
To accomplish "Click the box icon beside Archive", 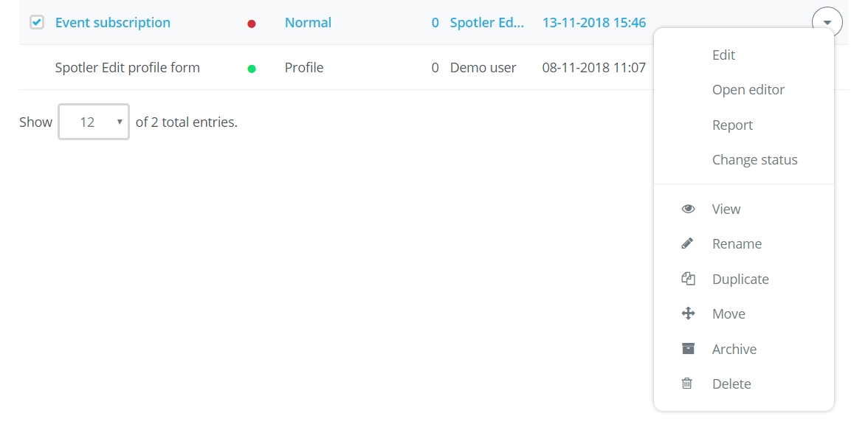I will click(x=688, y=349).
